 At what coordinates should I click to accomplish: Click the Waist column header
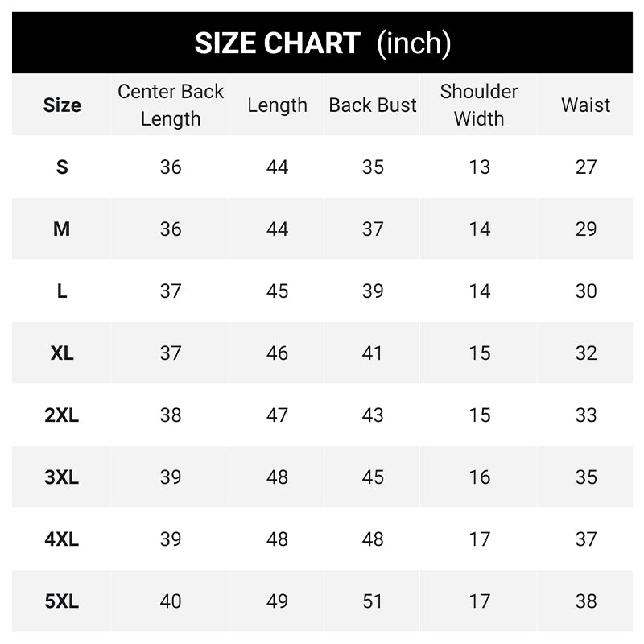[586, 105]
